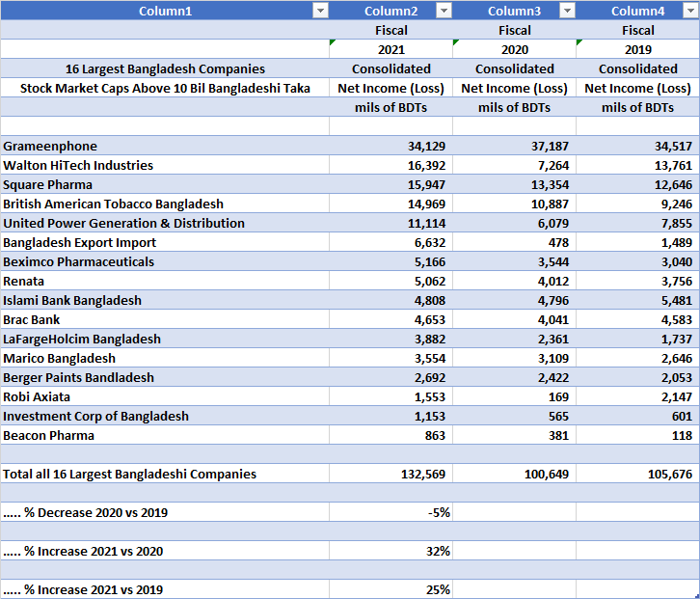Select the -5% decrease value cell
This screenshot has width=700, height=599.
(391, 512)
